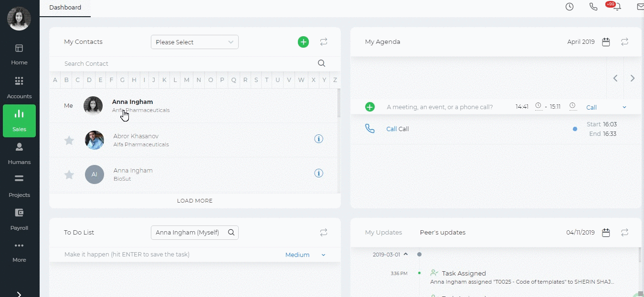Refresh the My Contacts panel

click(x=324, y=42)
